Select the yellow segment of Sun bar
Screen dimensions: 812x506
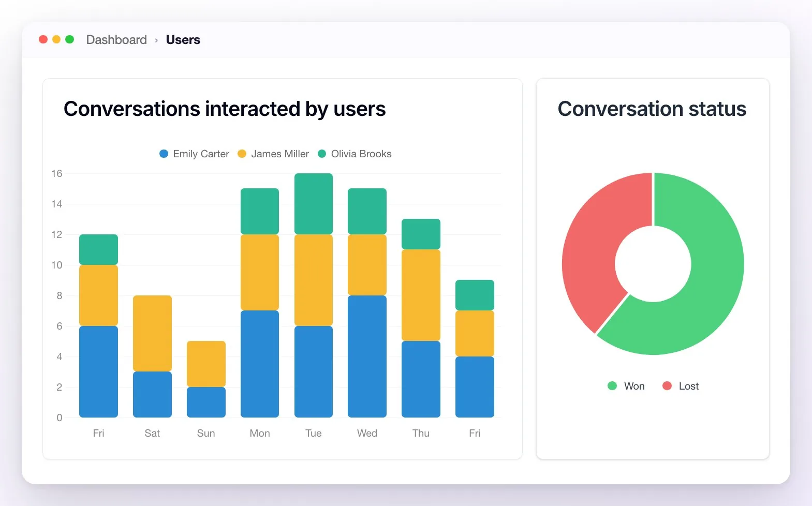pyautogui.click(x=206, y=364)
